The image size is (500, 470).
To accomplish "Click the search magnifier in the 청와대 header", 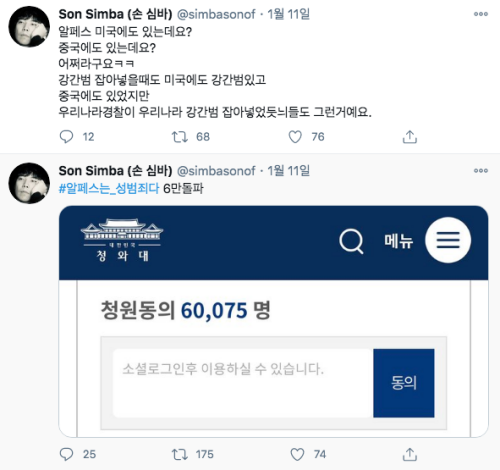I will click(351, 241).
